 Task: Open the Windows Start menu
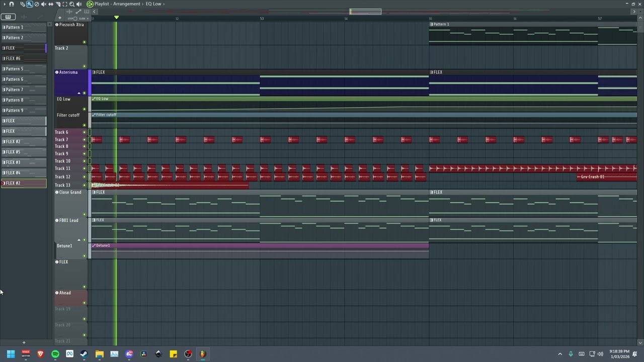click(11, 354)
